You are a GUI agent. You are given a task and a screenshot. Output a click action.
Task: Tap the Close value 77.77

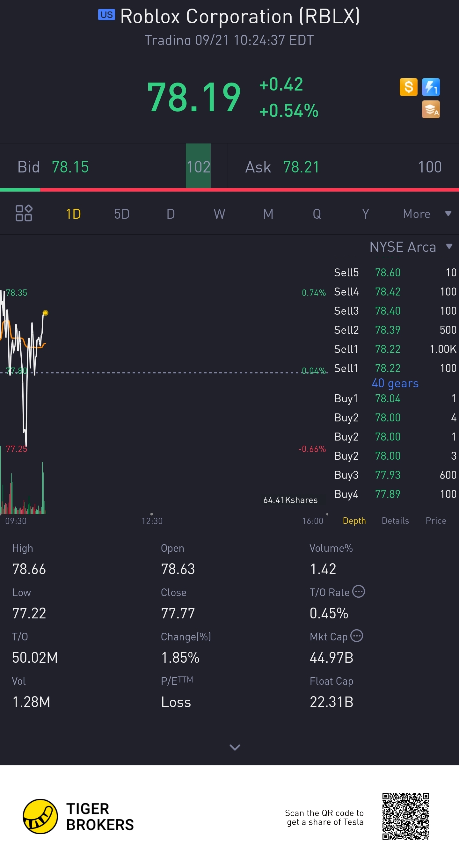[178, 613]
